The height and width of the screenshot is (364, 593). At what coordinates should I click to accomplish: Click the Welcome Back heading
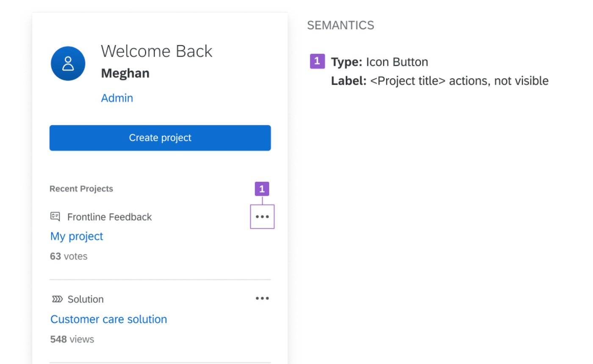[156, 51]
